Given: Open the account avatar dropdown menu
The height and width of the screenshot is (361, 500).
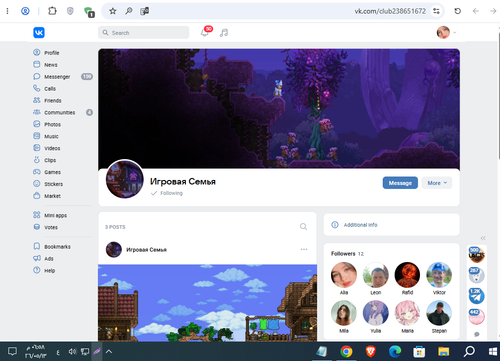Looking at the screenshot, I should pos(446,32).
